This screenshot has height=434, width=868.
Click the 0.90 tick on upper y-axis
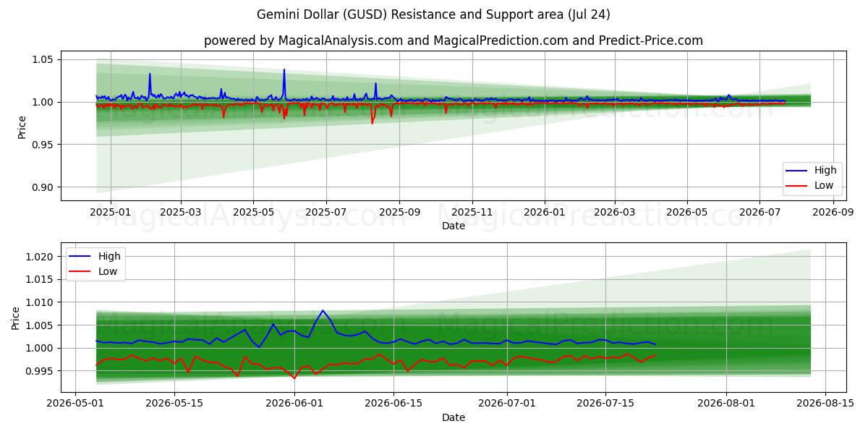point(43,187)
